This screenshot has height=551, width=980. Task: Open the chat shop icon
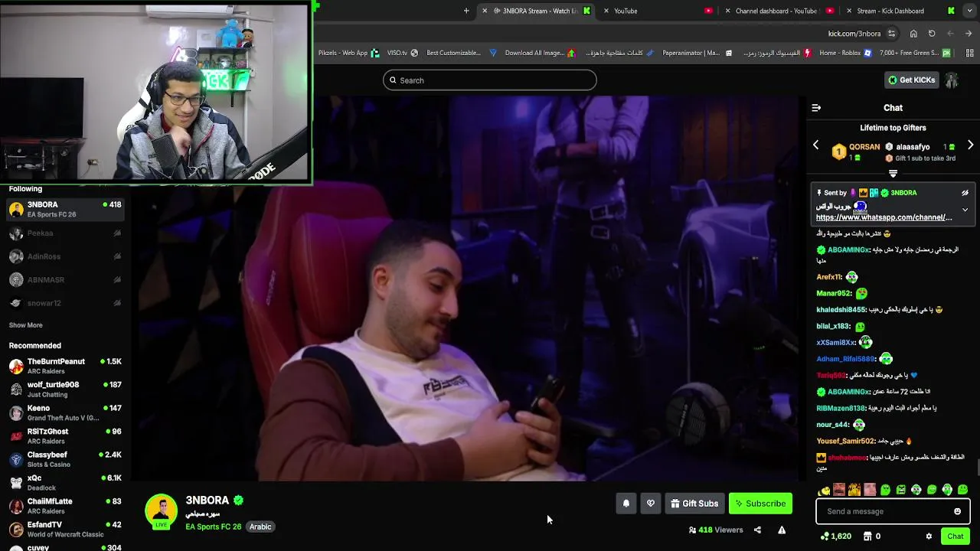pyautogui.click(x=867, y=536)
